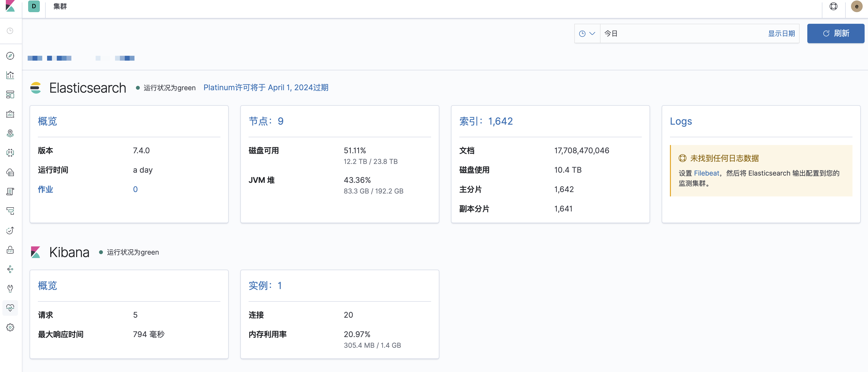The height and width of the screenshot is (372, 868).
Task: Open the 节点: 9 link
Action: pyautogui.click(x=266, y=121)
